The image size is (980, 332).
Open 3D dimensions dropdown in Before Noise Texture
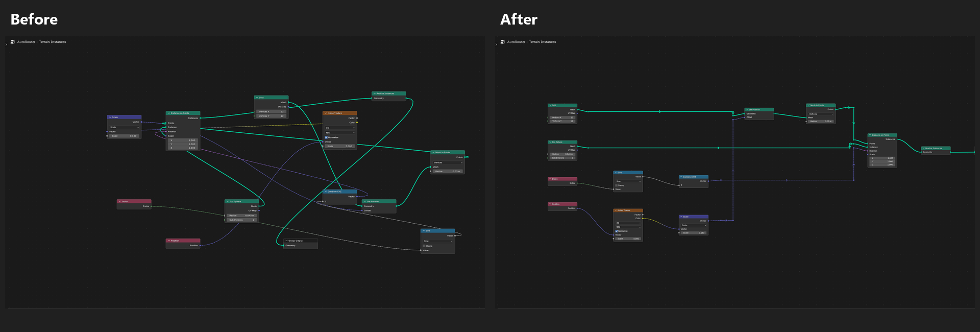click(x=340, y=128)
